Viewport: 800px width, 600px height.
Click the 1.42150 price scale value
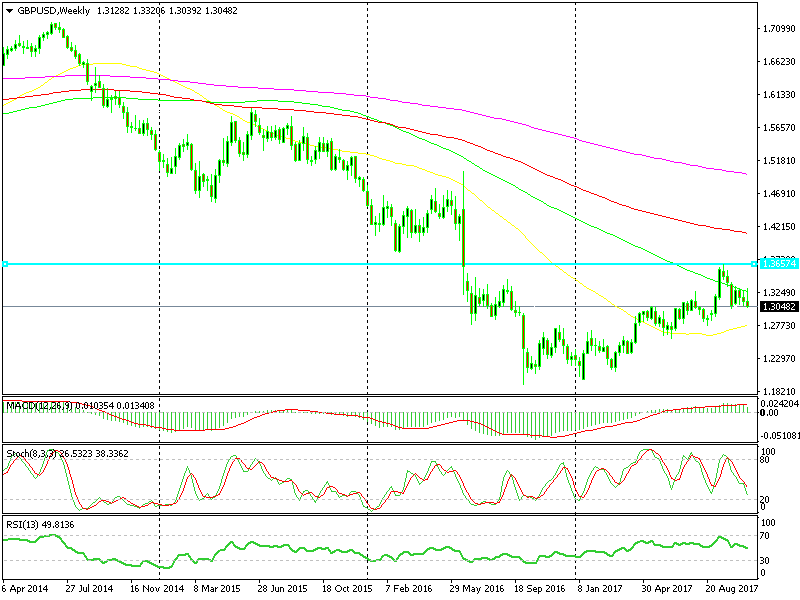point(779,227)
